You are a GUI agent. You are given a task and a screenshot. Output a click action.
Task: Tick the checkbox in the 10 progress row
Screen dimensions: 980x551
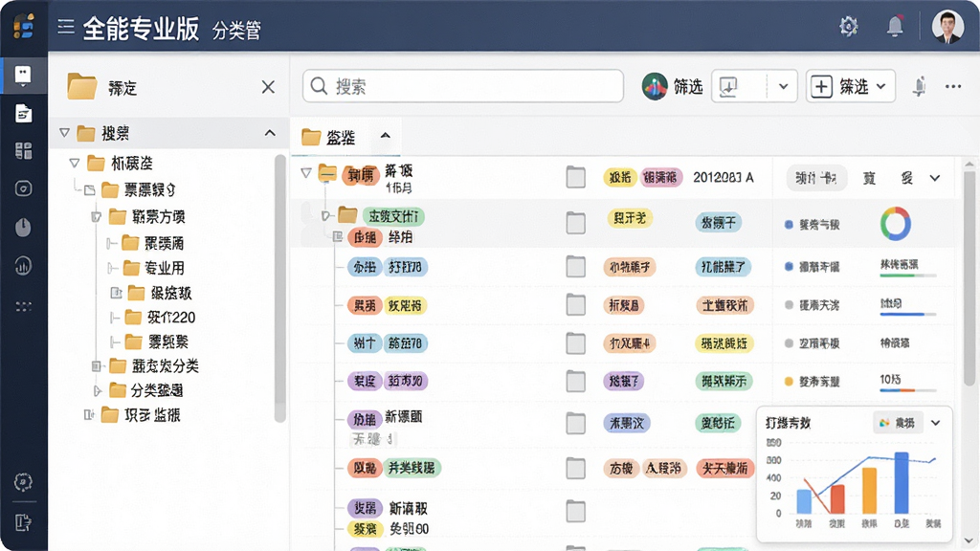coord(575,381)
